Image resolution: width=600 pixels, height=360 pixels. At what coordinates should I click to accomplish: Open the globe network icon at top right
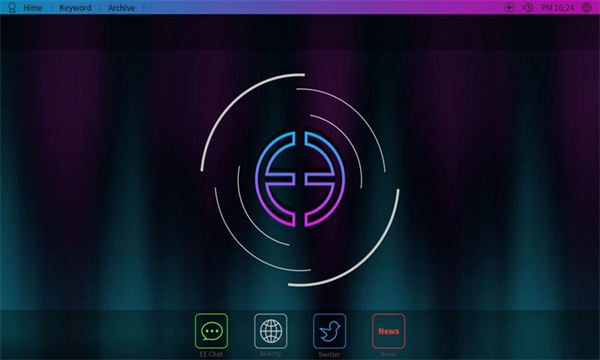(587, 7)
